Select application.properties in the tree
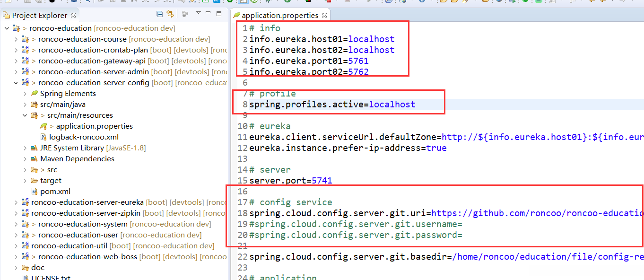 [94, 126]
